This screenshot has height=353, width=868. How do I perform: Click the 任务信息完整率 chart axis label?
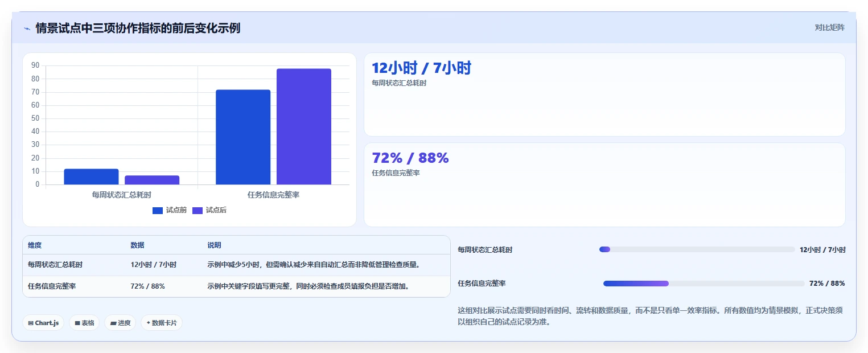tap(273, 195)
